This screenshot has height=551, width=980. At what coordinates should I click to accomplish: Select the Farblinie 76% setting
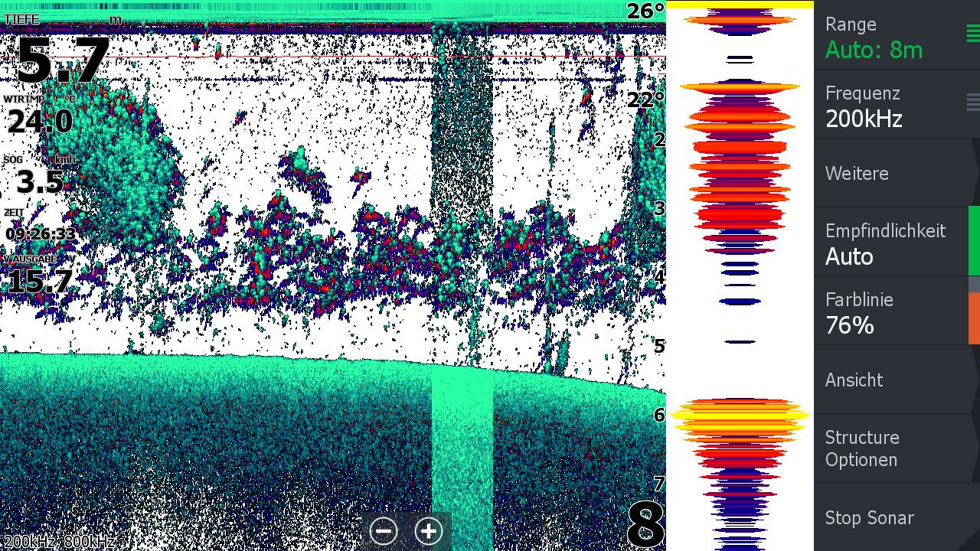[x=888, y=312]
